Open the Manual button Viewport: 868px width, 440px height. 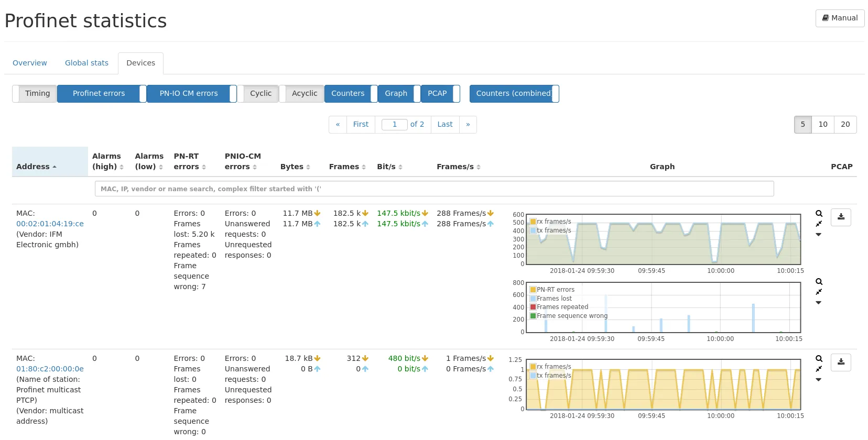(840, 18)
